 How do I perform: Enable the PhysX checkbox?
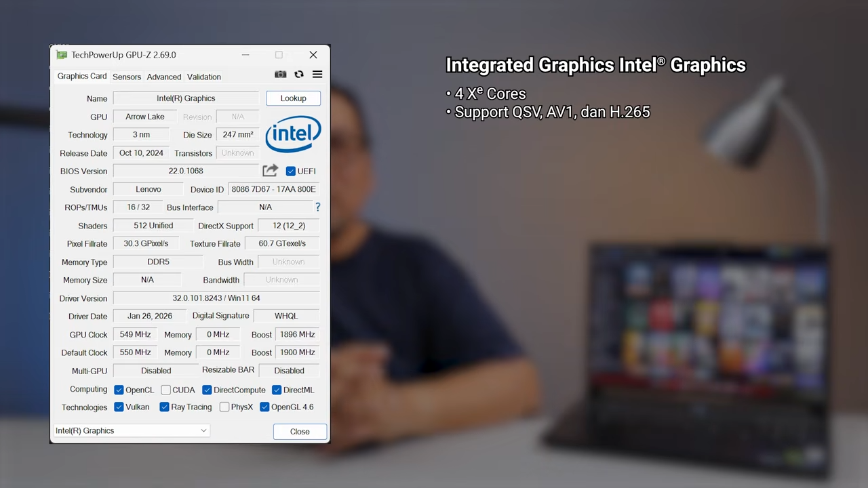224,407
